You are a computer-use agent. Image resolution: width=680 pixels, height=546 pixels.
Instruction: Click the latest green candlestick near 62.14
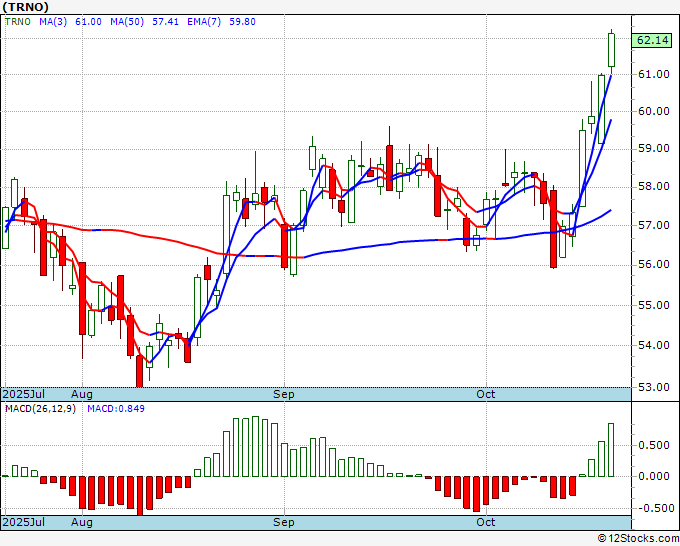(611, 50)
